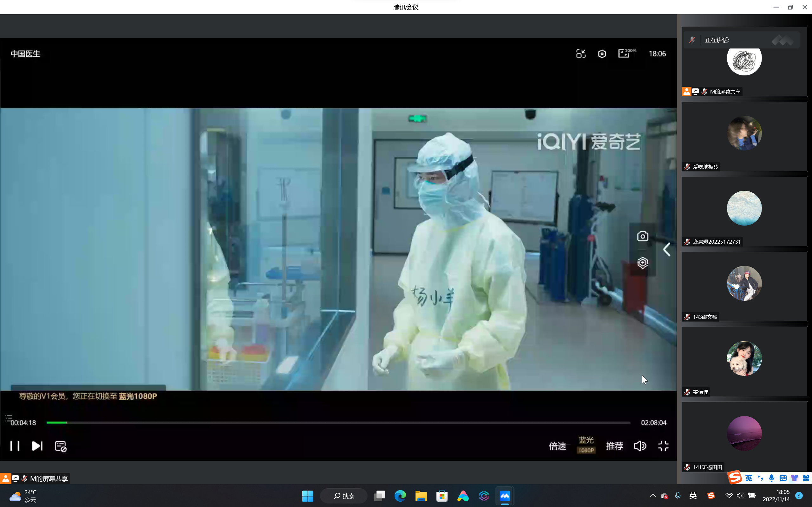812x507 pixels.
Task: Open the 蓝光 1080P quality selector
Action: coord(586,445)
